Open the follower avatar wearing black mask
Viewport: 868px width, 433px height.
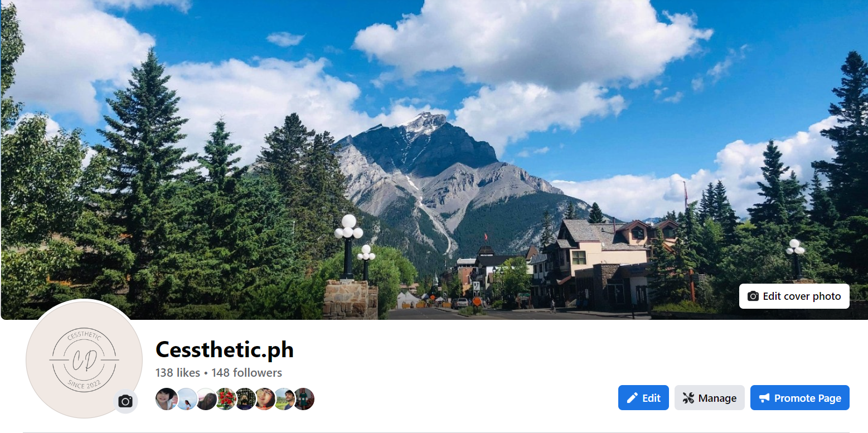point(245,399)
